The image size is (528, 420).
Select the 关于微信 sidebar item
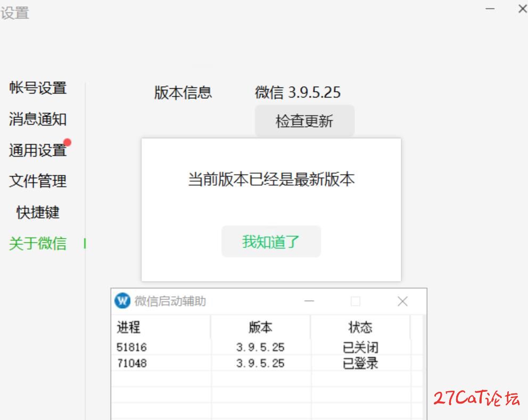coord(38,243)
